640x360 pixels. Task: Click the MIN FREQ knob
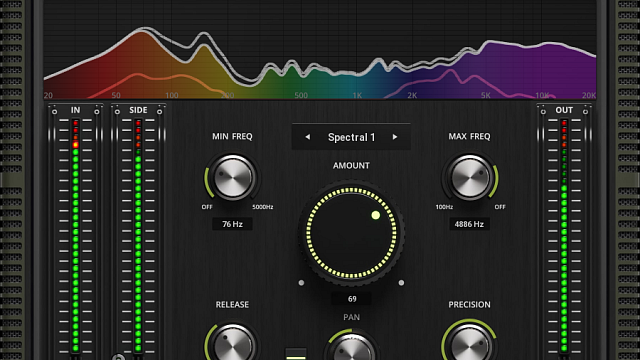click(233, 178)
